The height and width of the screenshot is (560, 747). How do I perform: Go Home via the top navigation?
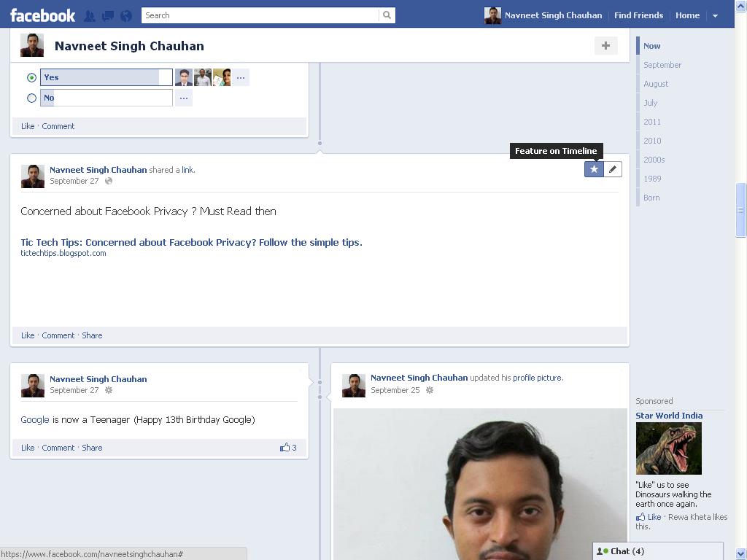click(686, 15)
